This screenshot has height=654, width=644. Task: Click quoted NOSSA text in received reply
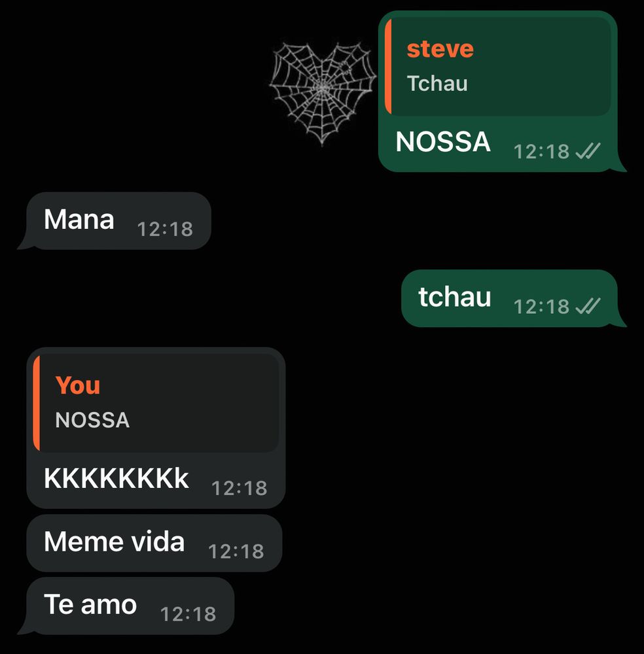(x=92, y=420)
